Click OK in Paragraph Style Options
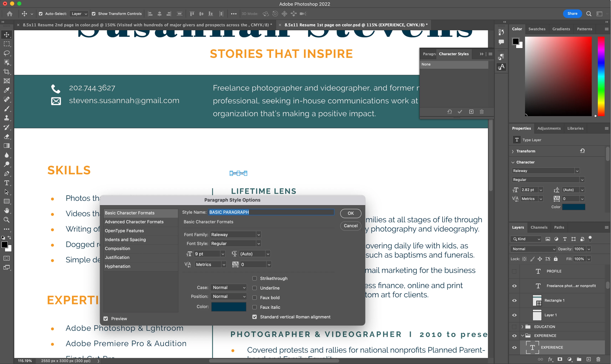The height and width of the screenshot is (364, 611). coord(350,213)
